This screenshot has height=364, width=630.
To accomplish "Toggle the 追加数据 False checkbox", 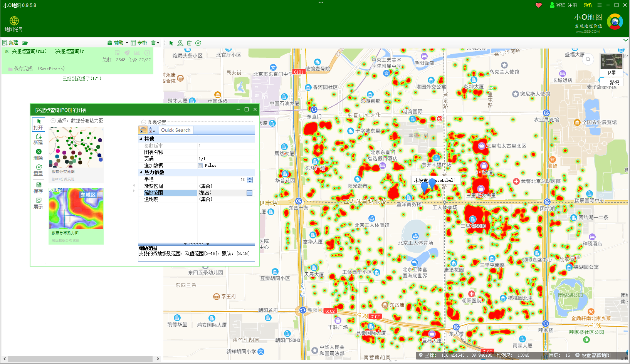I will 200,166.
